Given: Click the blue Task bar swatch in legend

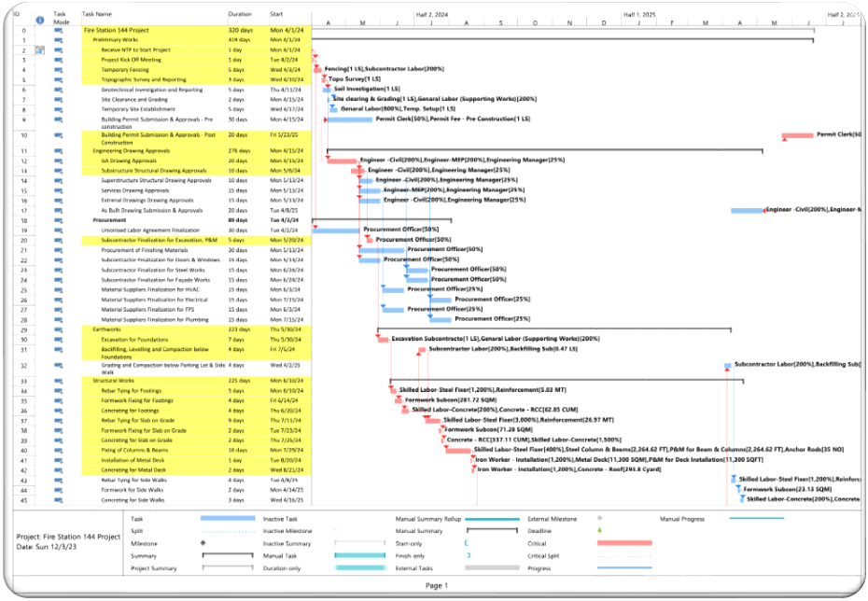Looking at the screenshot, I should coord(228,518).
